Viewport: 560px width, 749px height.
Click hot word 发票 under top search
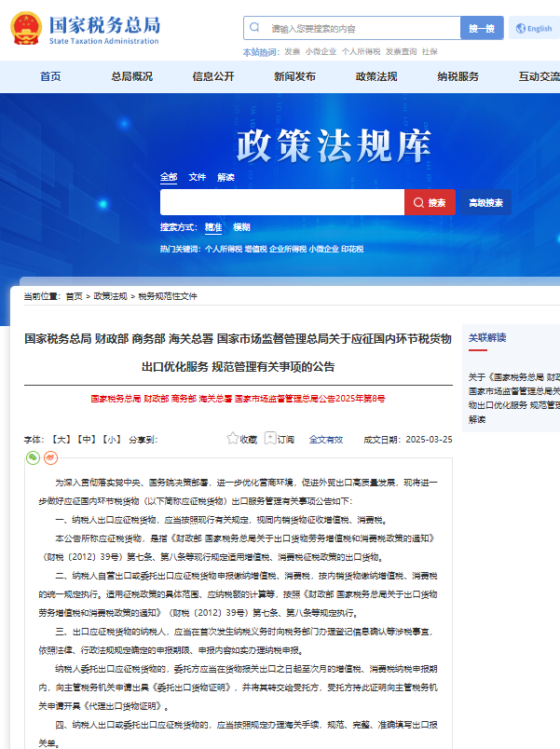292,51
